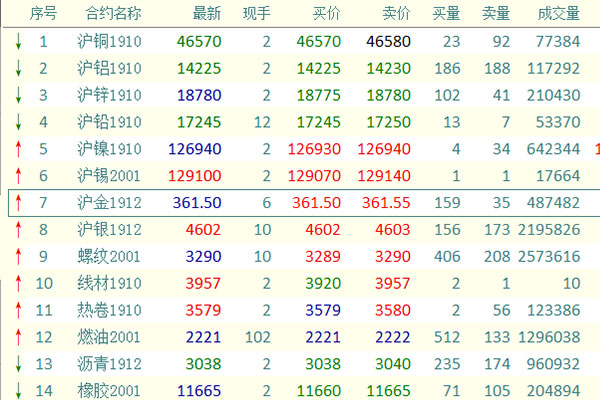600x400 pixels.
Task: Click volume 123386 of 热卷1910
Action: [x=554, y=310]
